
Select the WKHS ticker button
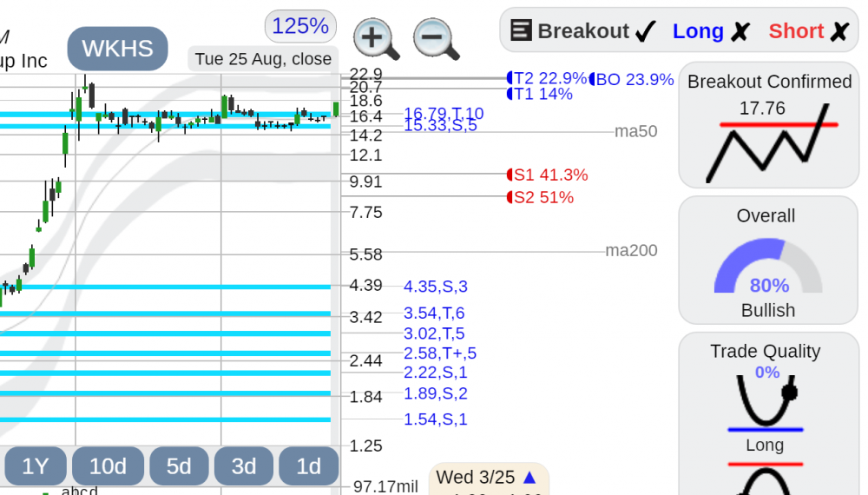pos(117,49)
